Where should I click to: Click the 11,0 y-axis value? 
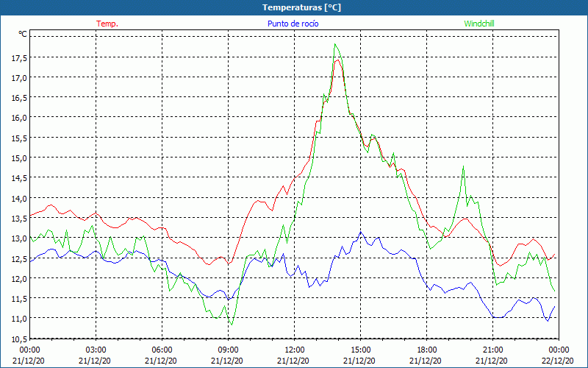click(20, 319)
